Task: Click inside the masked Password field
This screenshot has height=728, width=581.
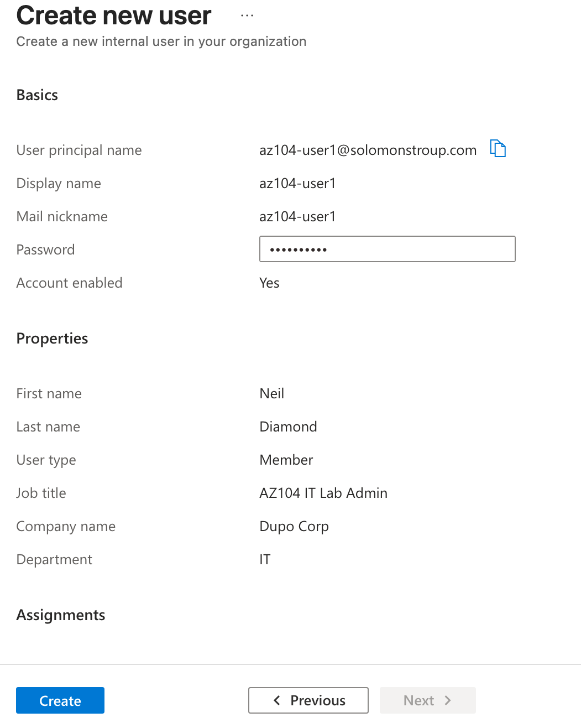Action: [387, 249]
